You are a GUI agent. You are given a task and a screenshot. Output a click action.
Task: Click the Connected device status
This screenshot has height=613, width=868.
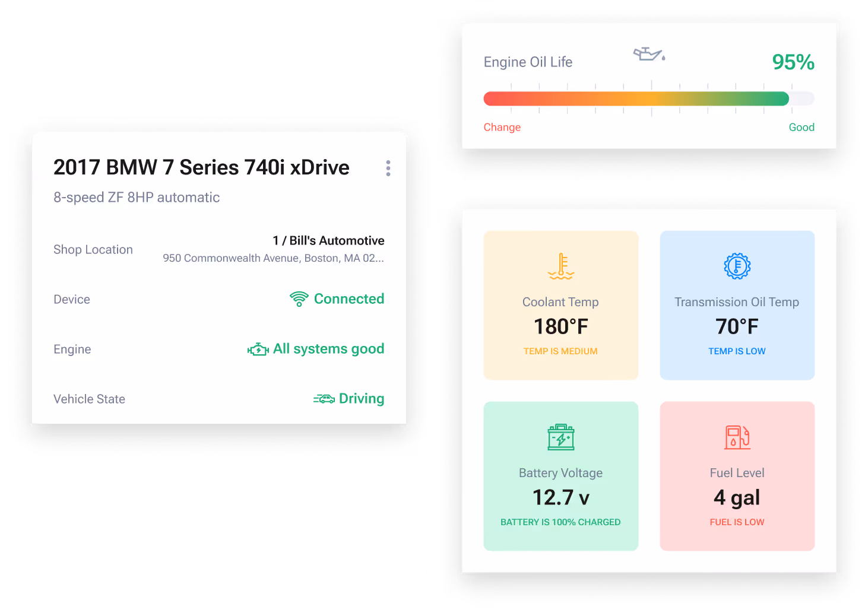[349, 299]
